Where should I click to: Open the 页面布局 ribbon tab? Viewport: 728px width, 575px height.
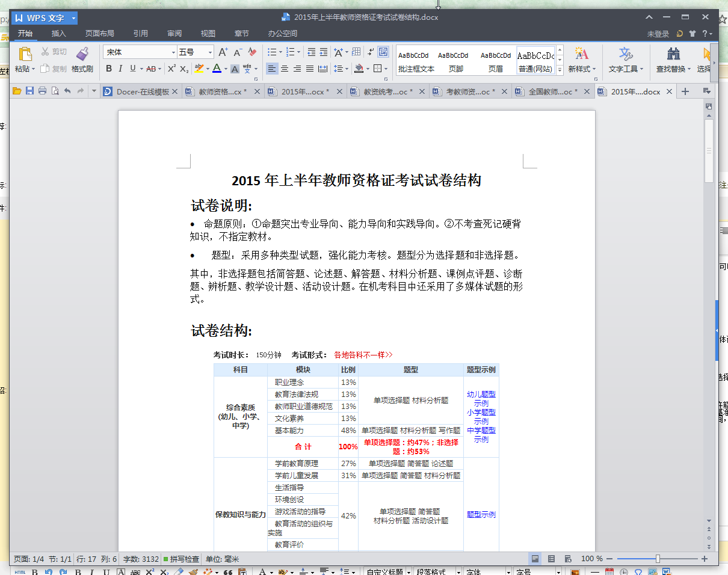tap(99, 34)
